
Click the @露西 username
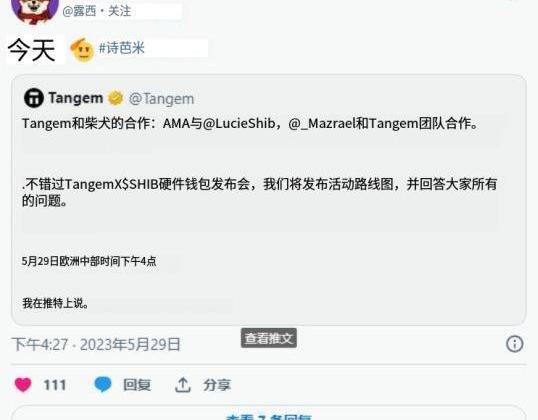79,11
